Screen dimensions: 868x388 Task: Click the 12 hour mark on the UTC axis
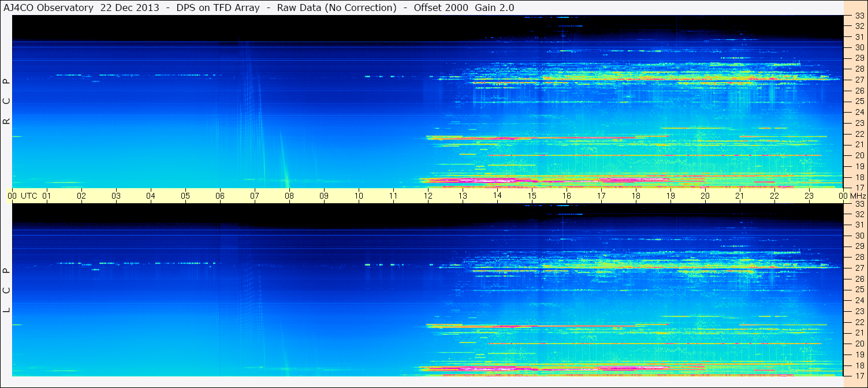428,196
